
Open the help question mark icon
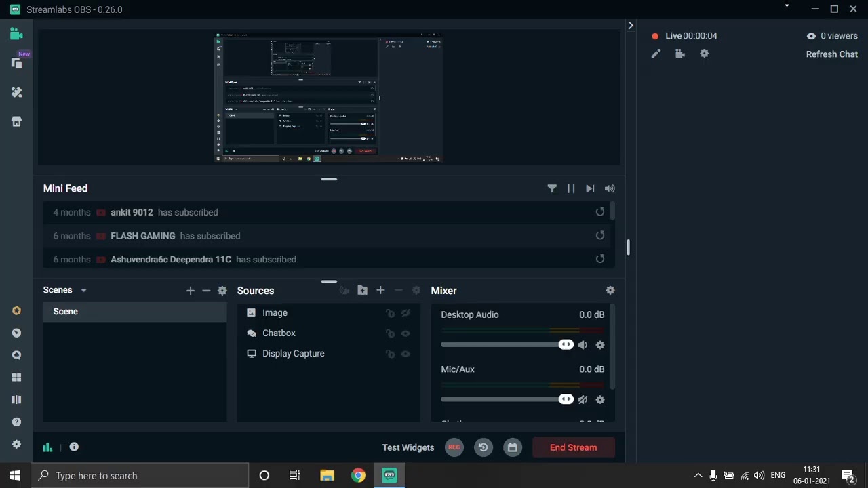coord(17,422)
